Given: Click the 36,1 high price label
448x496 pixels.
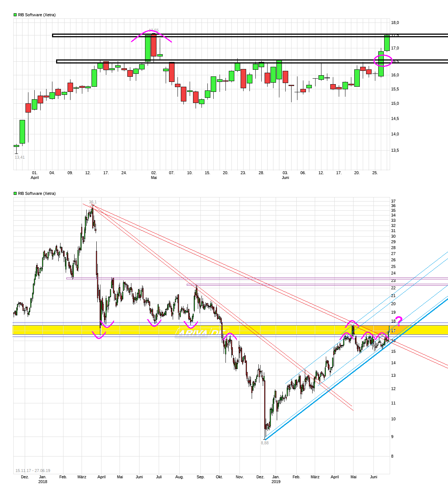Looking at the screenshot, I should [93, 202].
